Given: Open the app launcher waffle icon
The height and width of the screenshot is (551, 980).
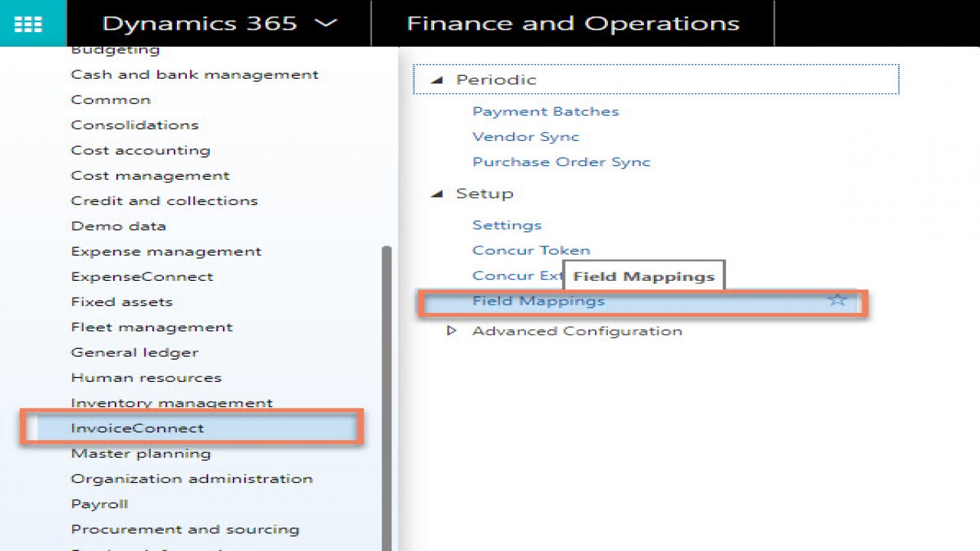Looking at the screenshot, I should (x=29, y=24).
